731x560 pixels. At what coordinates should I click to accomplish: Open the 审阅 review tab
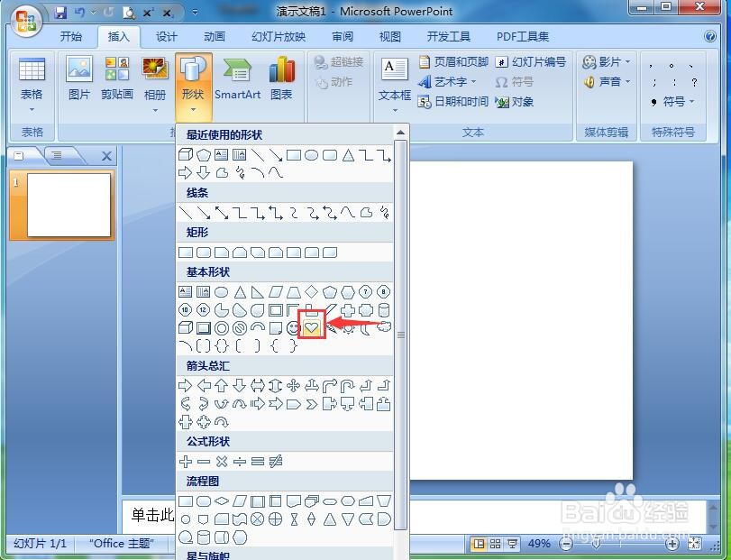343,36
